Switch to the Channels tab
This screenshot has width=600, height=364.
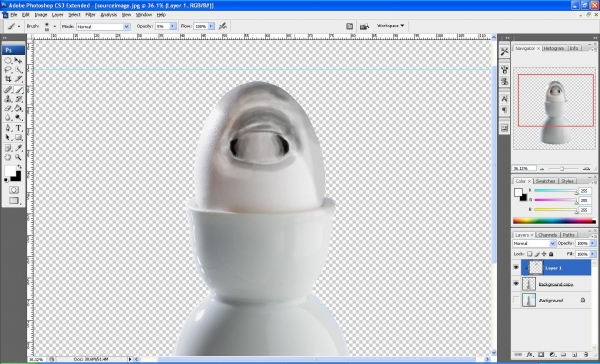click(547, 235)
